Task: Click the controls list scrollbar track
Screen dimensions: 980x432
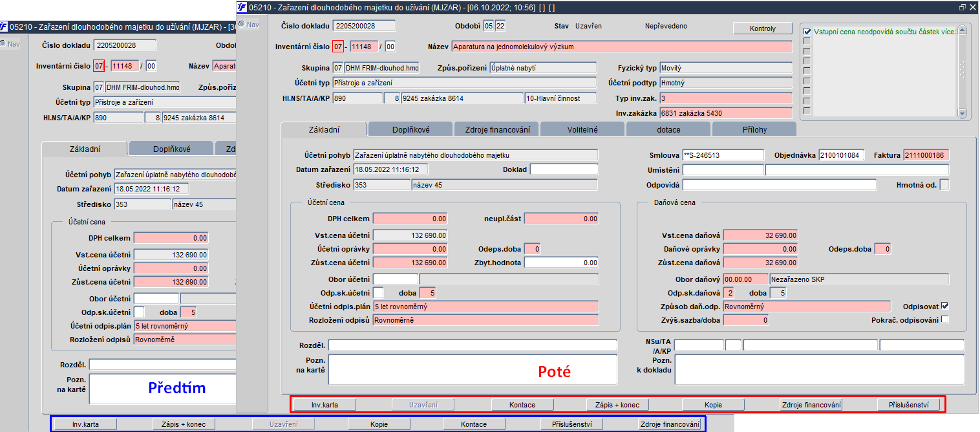Action: tap(963, 71)
